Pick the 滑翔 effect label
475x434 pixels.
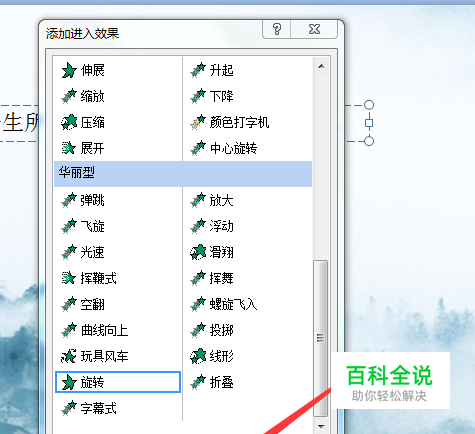(x=222, y=252)
